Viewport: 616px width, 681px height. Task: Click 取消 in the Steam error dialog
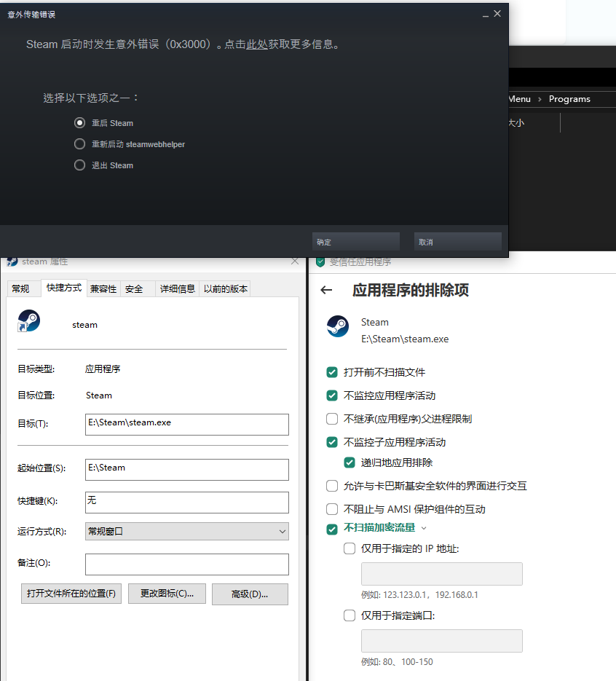coord(457,242)
